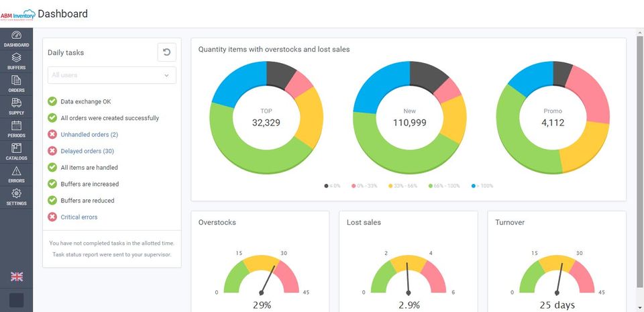Click the red X beside Unhandled orders
This screenshot has width=644, height=312.
[x=52, y=134]
